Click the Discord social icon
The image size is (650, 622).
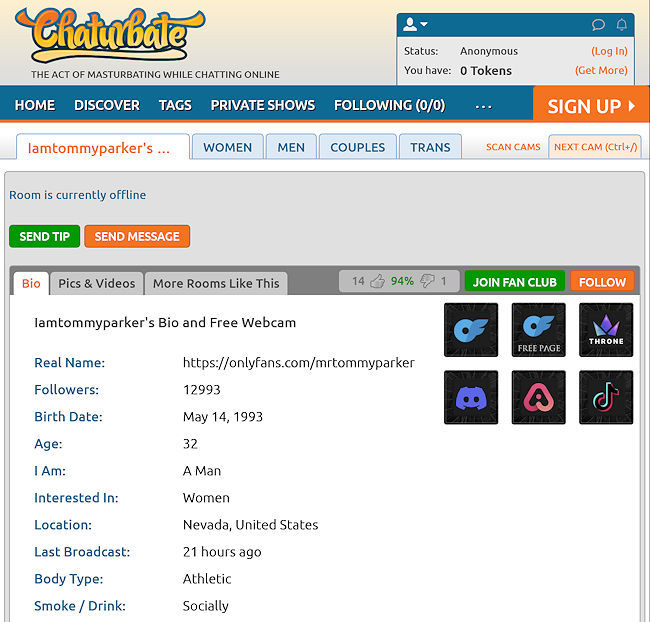click(x=470, y=397)
